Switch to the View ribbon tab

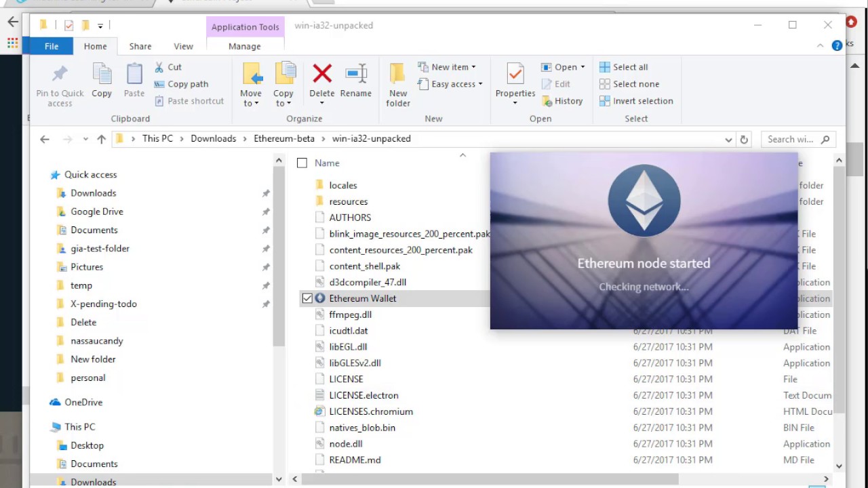[x=183, y=46]
